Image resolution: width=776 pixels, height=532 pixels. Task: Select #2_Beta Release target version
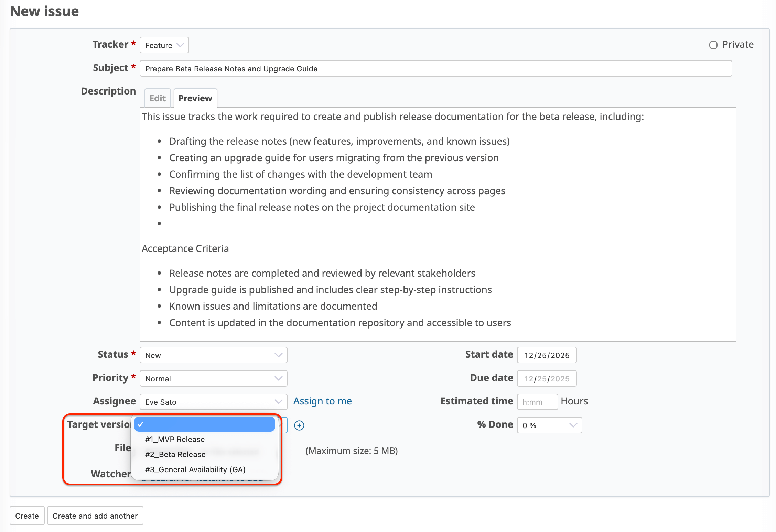(175, 455)
